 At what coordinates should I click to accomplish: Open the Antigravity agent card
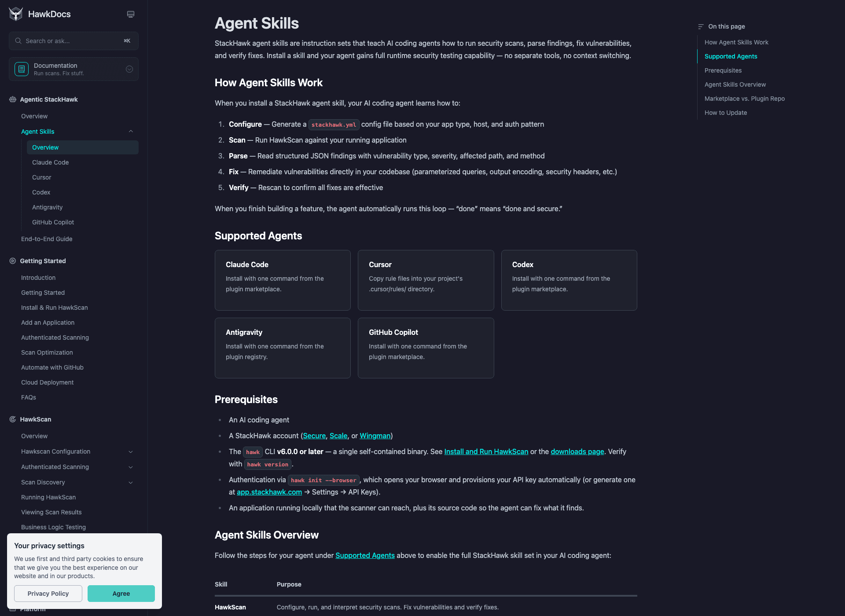coord(283,348)
